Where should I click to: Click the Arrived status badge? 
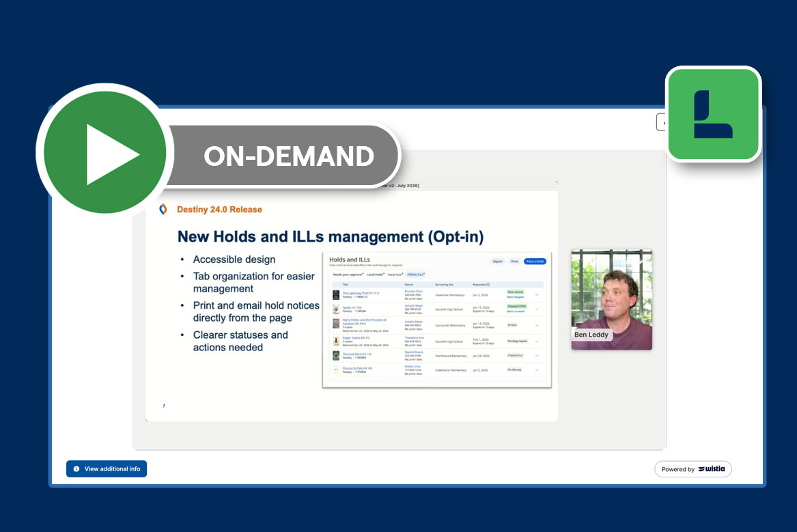point(512,324)
